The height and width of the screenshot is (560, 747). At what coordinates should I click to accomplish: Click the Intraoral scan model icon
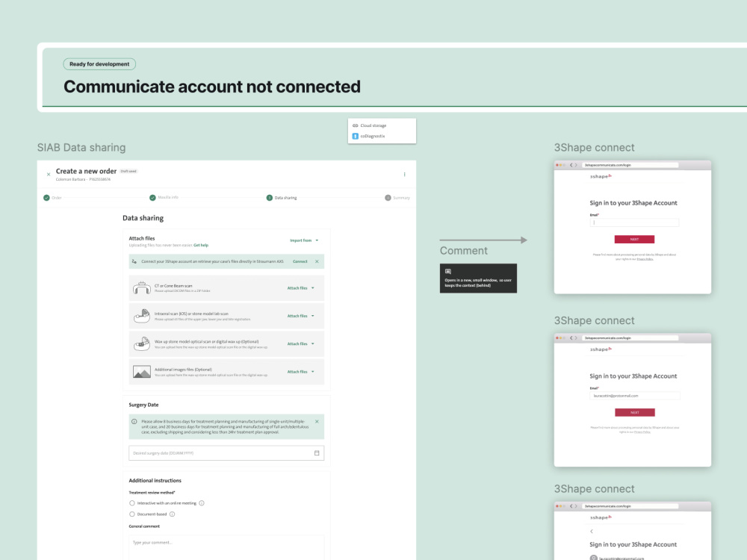(x=141, y=316)
